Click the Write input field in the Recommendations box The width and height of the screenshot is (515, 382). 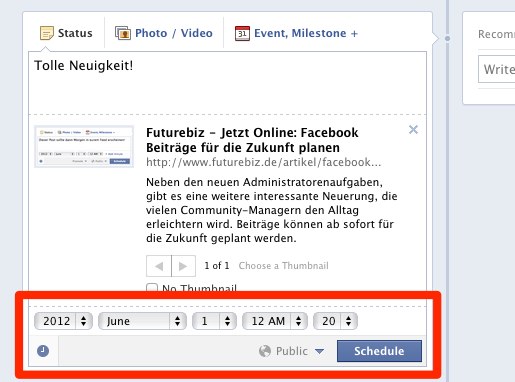(x=497, y=69)
